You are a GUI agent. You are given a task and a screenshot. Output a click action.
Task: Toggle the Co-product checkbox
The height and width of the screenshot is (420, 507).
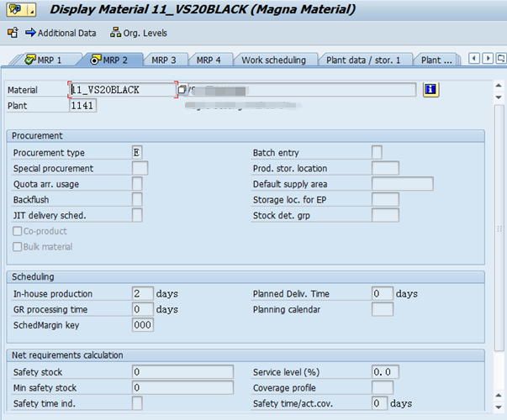(x=17, y=231)
